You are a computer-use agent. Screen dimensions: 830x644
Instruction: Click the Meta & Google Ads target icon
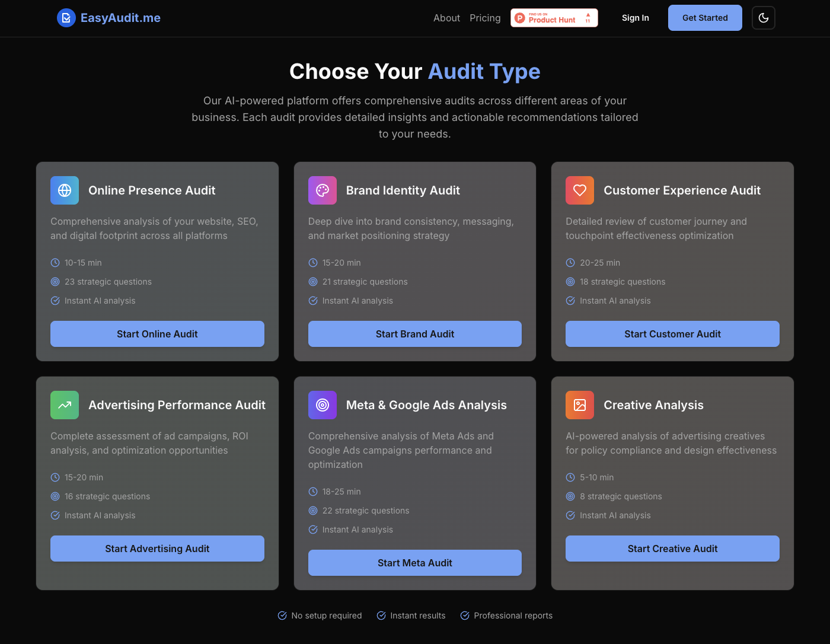tap(323, 405)
